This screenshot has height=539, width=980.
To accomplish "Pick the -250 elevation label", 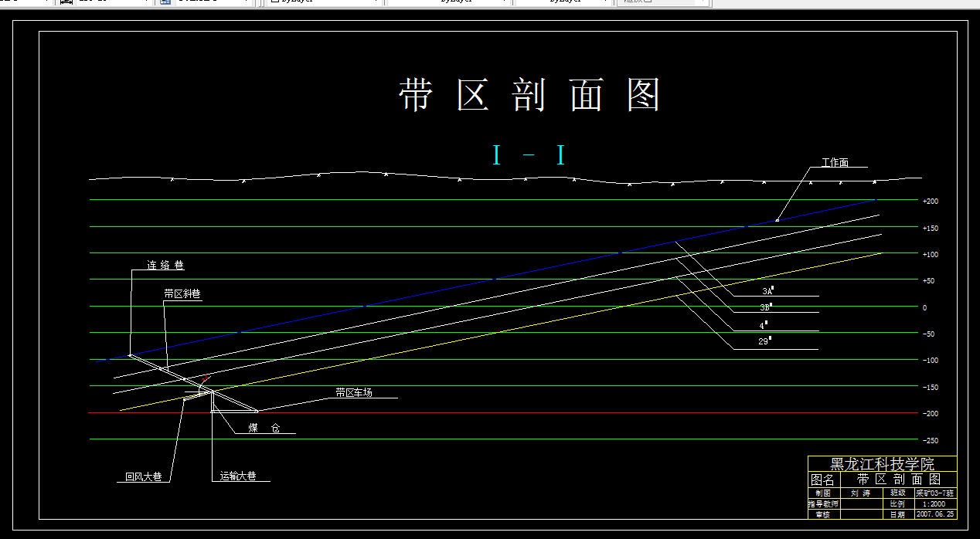I will (x=931, y=440).
